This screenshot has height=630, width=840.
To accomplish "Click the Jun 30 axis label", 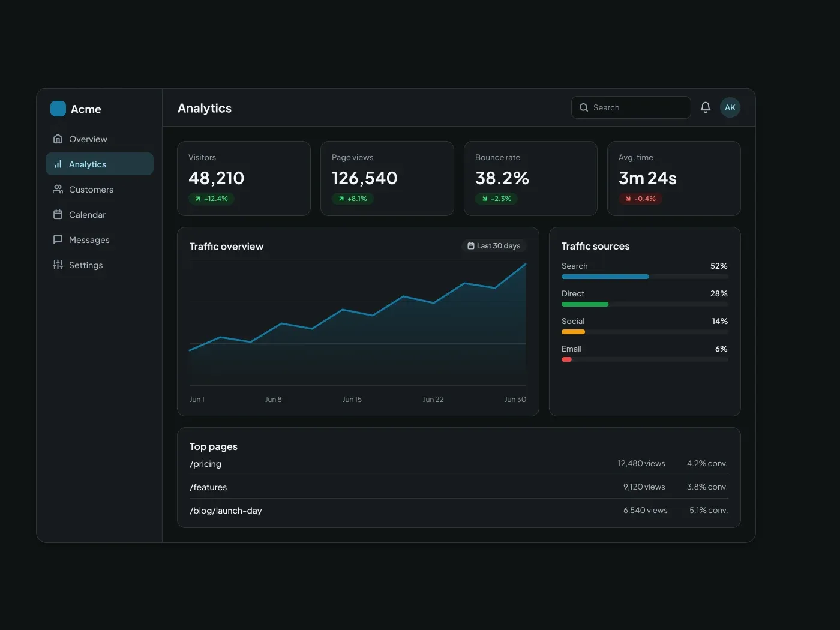I will pos(515,399).
